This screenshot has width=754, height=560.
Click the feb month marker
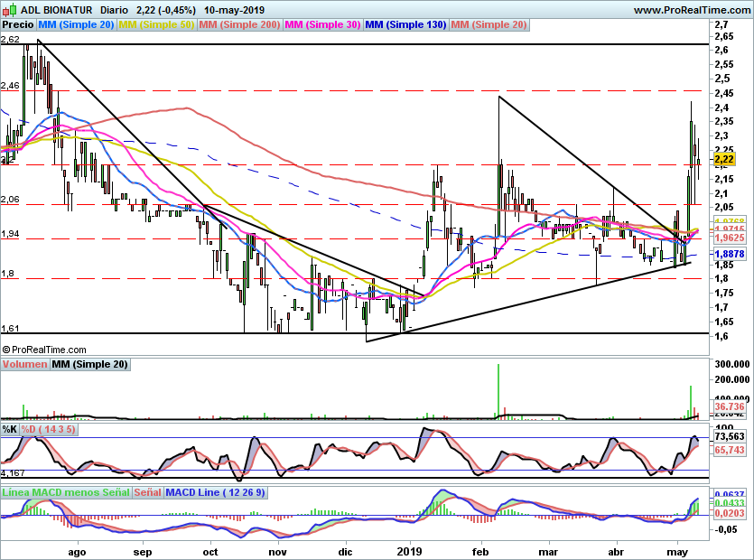tap(480, 552)
